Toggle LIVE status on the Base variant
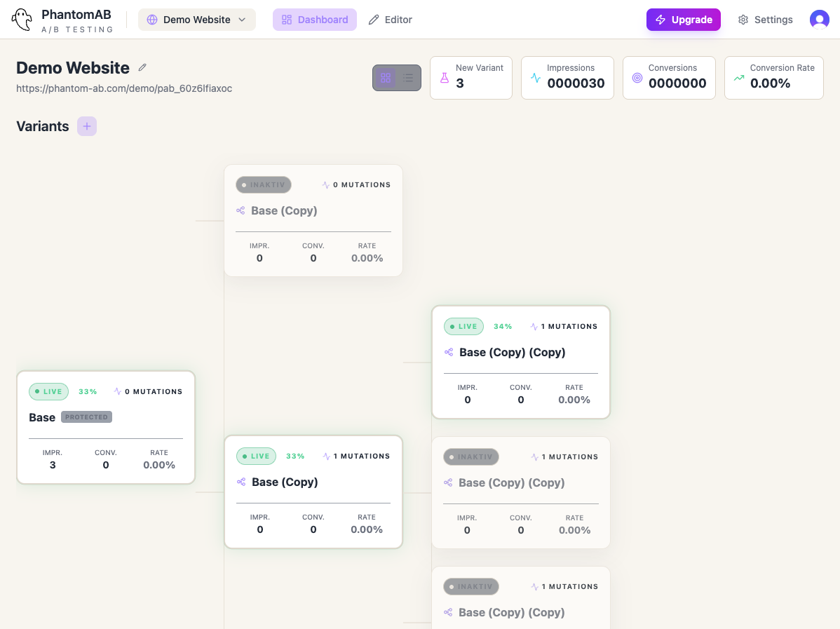Image resolution: width=840 pixels, height=629 pixels. [x=48, y=391]
